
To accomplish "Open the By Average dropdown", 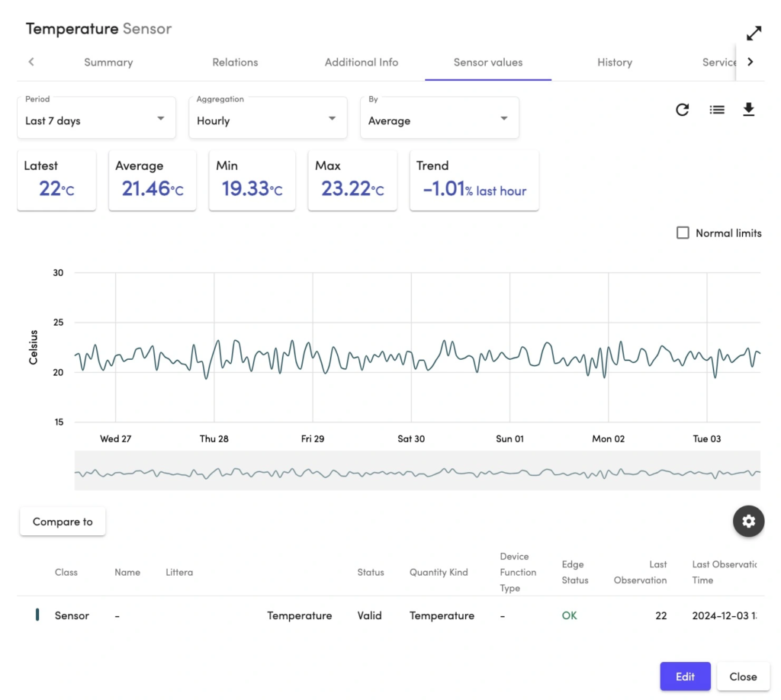I will pyautogui.click(x=439, y=118).
